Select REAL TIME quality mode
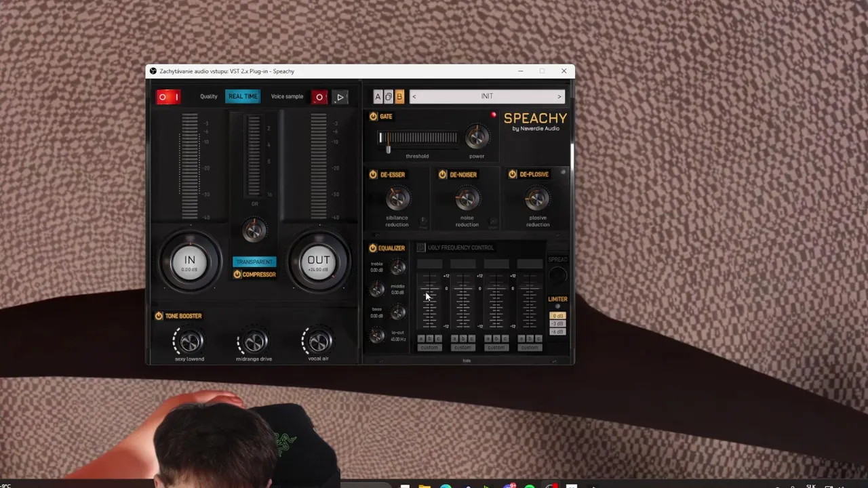Viewport: 868px width, 488px height. pos(243,96)
